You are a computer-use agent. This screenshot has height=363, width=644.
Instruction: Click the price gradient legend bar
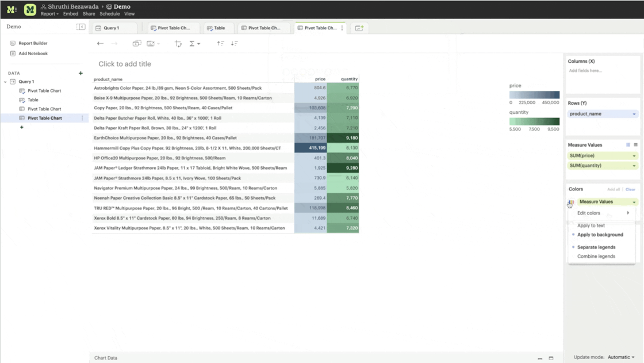(534, 94)
